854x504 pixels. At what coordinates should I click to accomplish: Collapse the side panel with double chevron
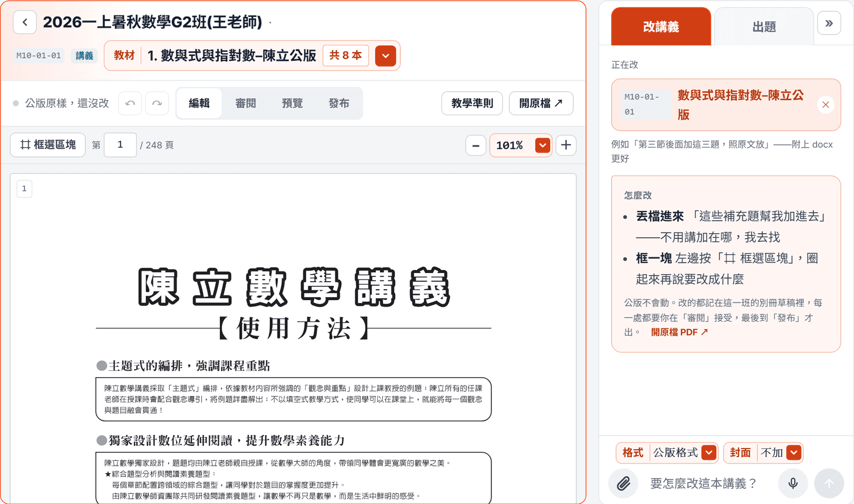[x=829, y=23]
